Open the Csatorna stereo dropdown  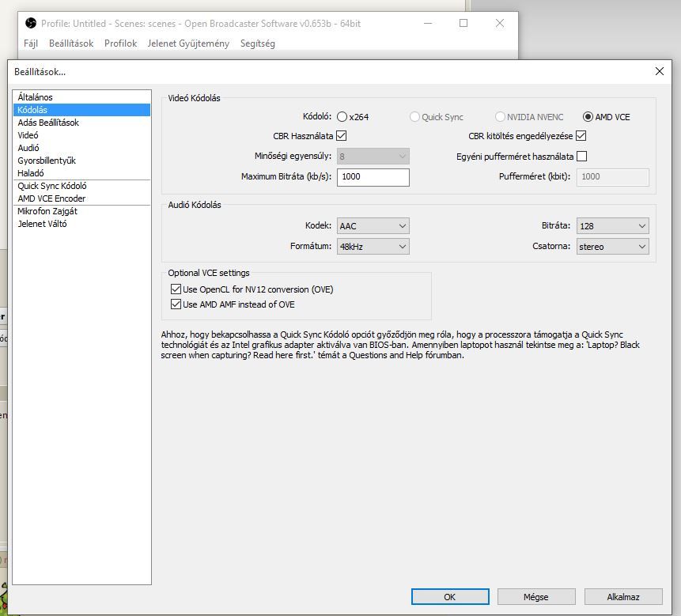pyautogui.click(x=613, y=247)
